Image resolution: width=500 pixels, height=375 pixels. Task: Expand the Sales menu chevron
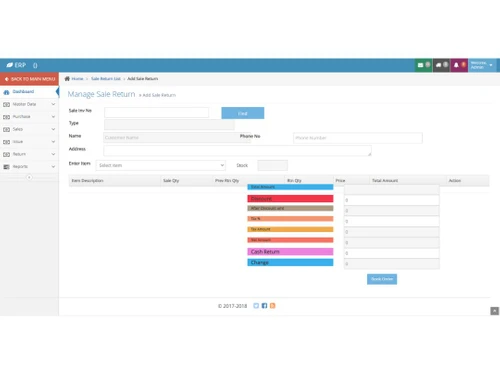pos(53,129)
